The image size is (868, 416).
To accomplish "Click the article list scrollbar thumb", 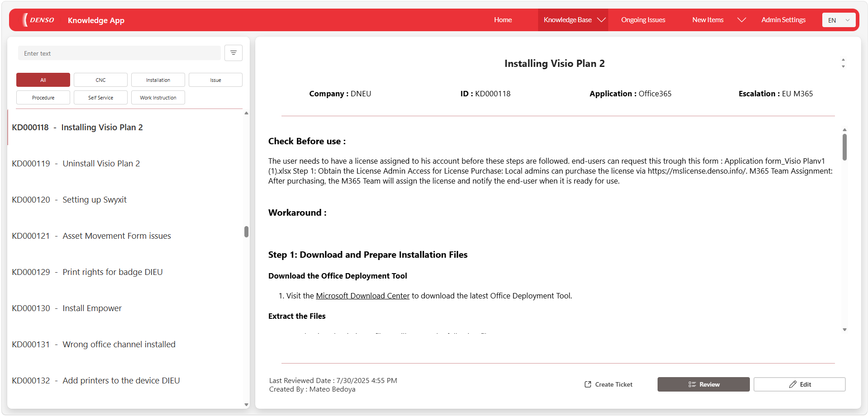I will point(246,232).
